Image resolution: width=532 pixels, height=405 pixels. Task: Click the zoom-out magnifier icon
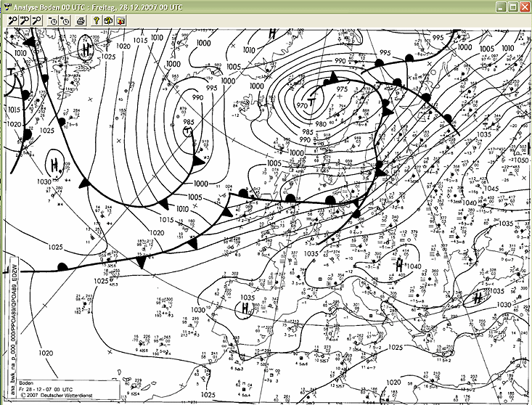tap(36, 20)
